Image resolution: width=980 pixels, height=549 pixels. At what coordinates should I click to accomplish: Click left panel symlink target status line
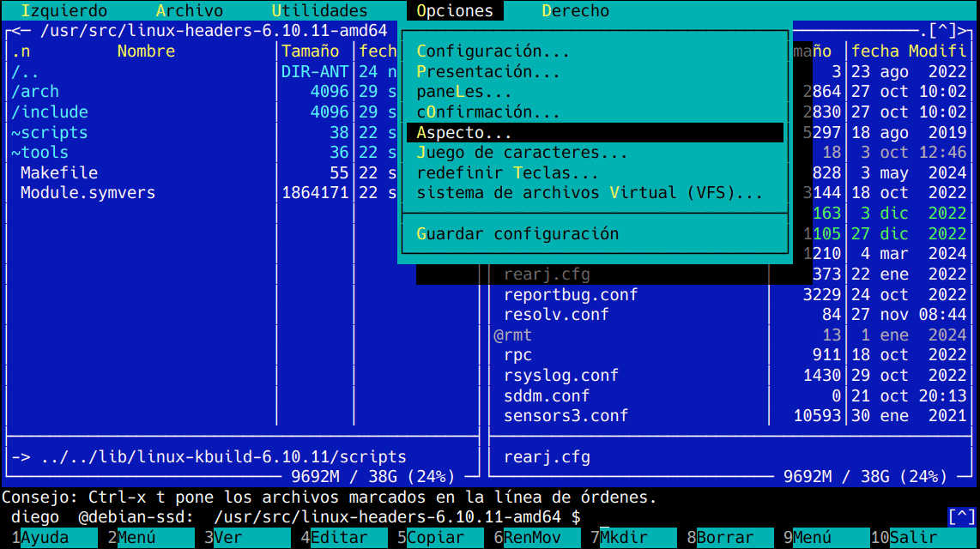pyautogui.click(x=209, y=456)
